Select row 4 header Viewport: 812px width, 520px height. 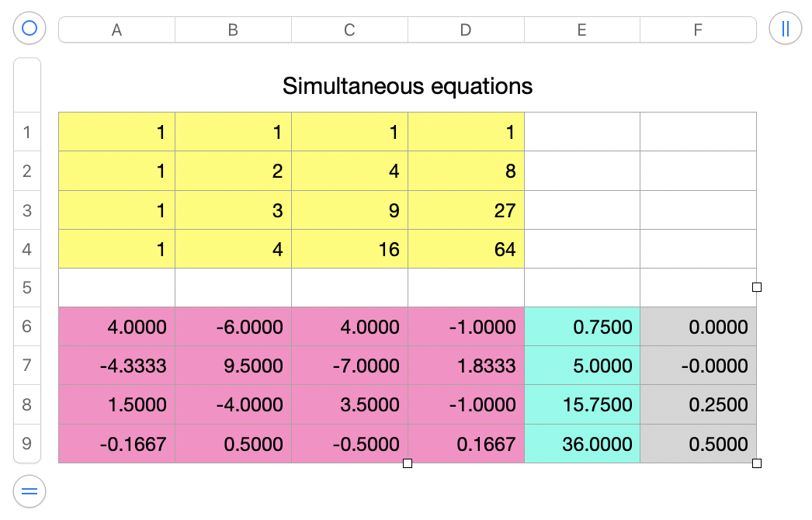(27, 249)
